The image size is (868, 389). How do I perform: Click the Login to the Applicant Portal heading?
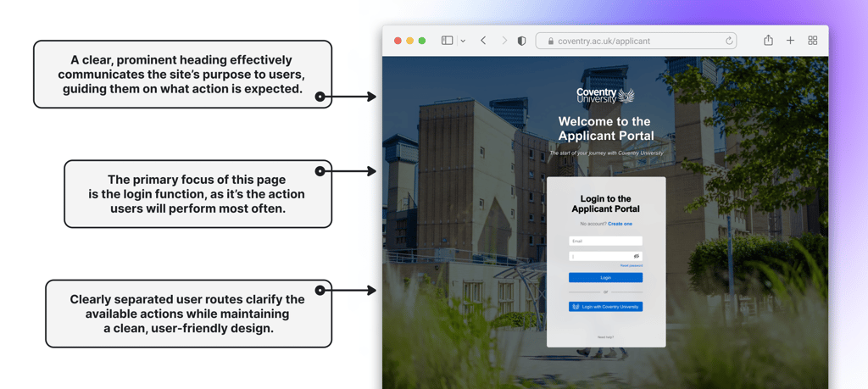pos(605,203)
